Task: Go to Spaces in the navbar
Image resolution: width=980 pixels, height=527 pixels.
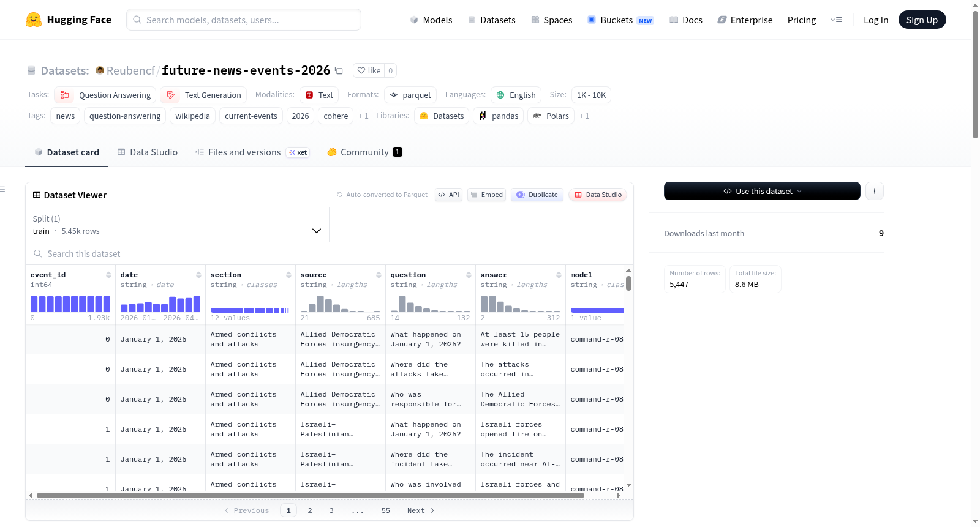Action: (x=551, y=20)
